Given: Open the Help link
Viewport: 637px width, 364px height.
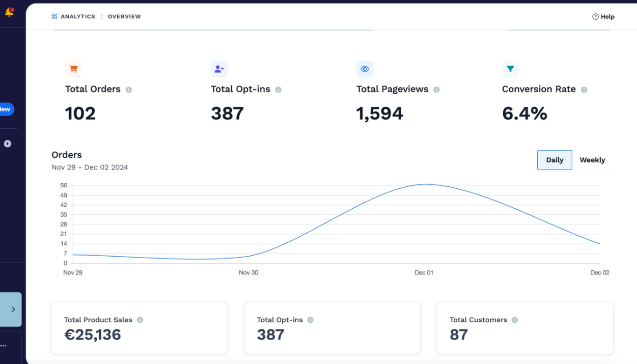Looking at the screenshot, I should pyautogui.click(x=603, y=16).
